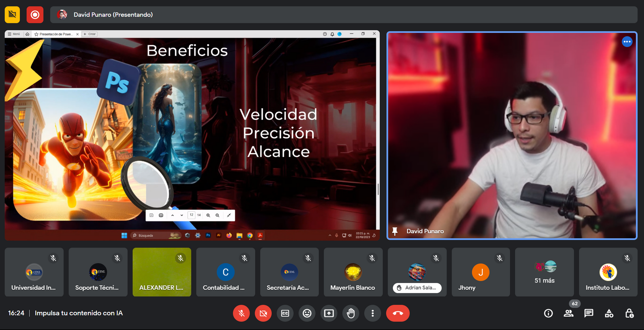Open the three-dot more options menu
The width and height of the screenshot is (644, 330).
point(373,313)
